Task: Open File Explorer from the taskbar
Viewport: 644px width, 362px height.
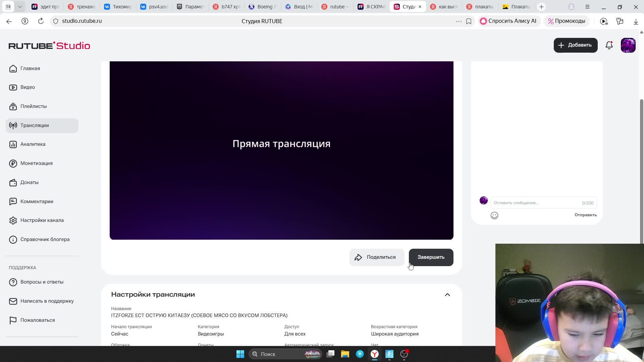Action: tap(345, 354)
